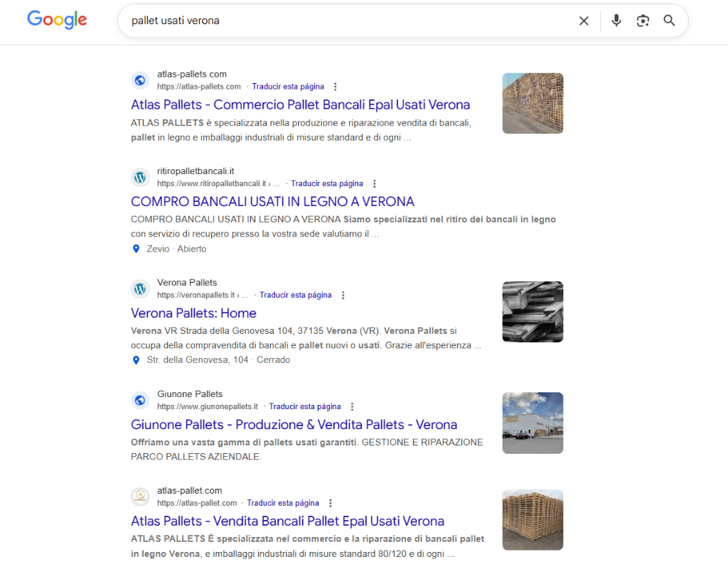Click the location pin icon next to Zevio

coord(136,249)
